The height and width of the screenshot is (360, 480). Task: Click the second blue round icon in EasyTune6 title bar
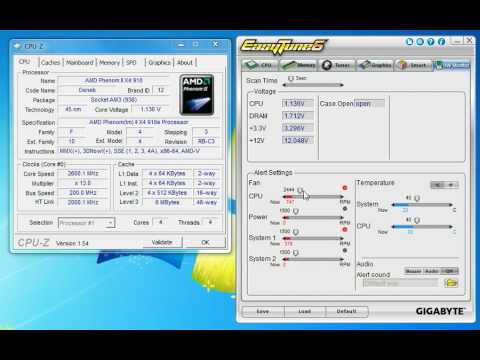point(420,42)
